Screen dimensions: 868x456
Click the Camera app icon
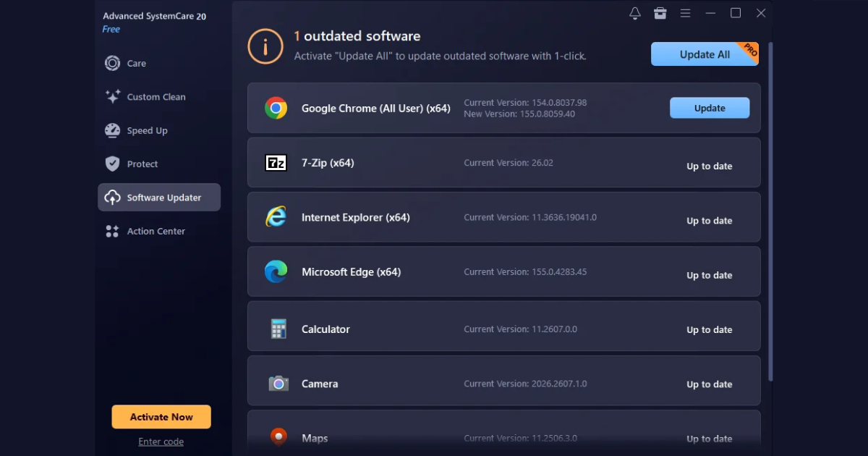tap(278, 384)
